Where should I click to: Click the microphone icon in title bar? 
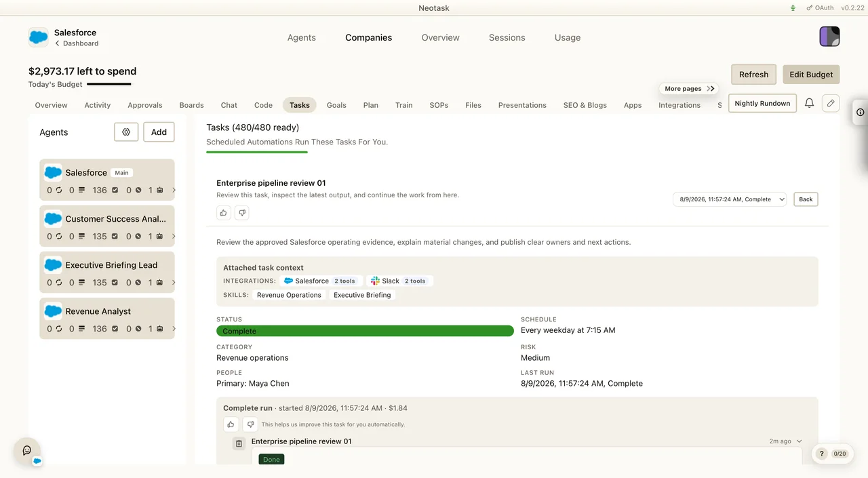793,8
